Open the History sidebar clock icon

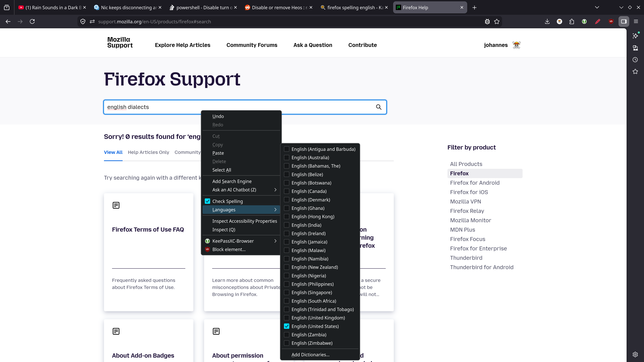pos(635,60)
